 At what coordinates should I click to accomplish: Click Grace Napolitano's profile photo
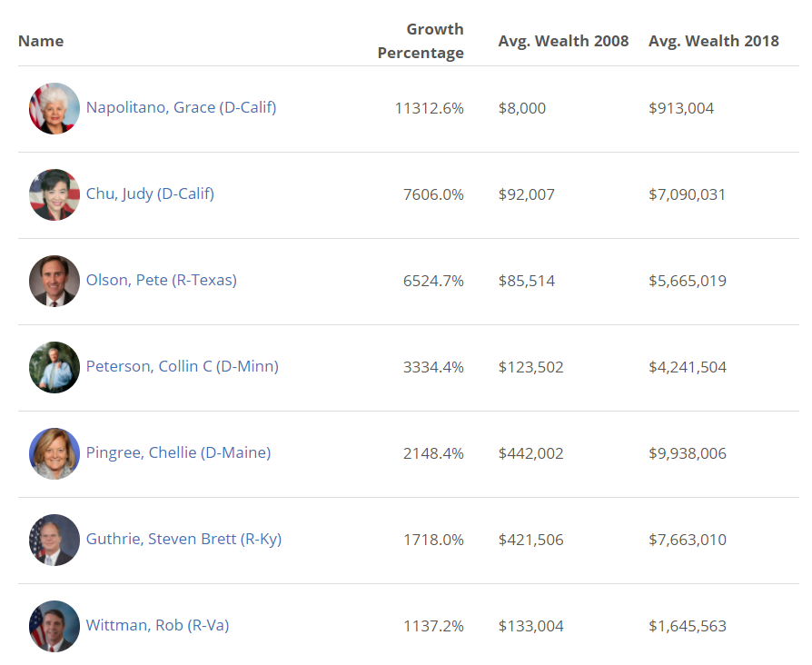tap(54, 108)
